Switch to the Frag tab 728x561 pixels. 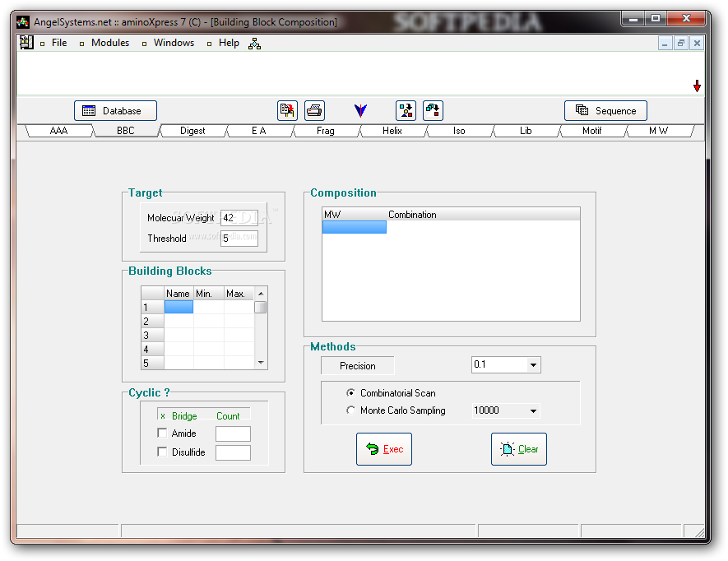(326, 131)
